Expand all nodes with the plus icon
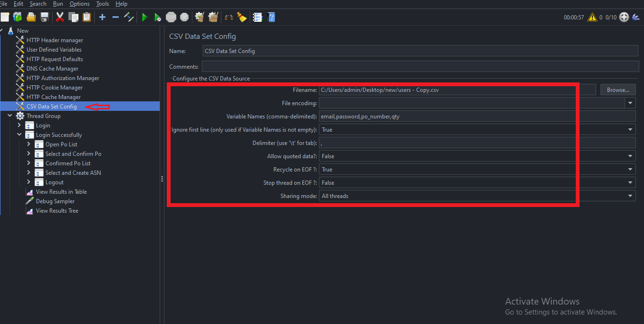644x324 pixels. pos(102,18)
